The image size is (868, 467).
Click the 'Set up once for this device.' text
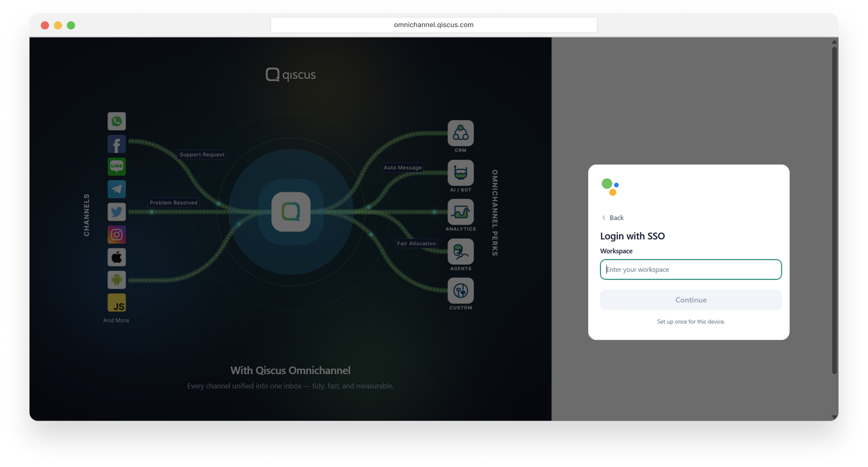691,322
